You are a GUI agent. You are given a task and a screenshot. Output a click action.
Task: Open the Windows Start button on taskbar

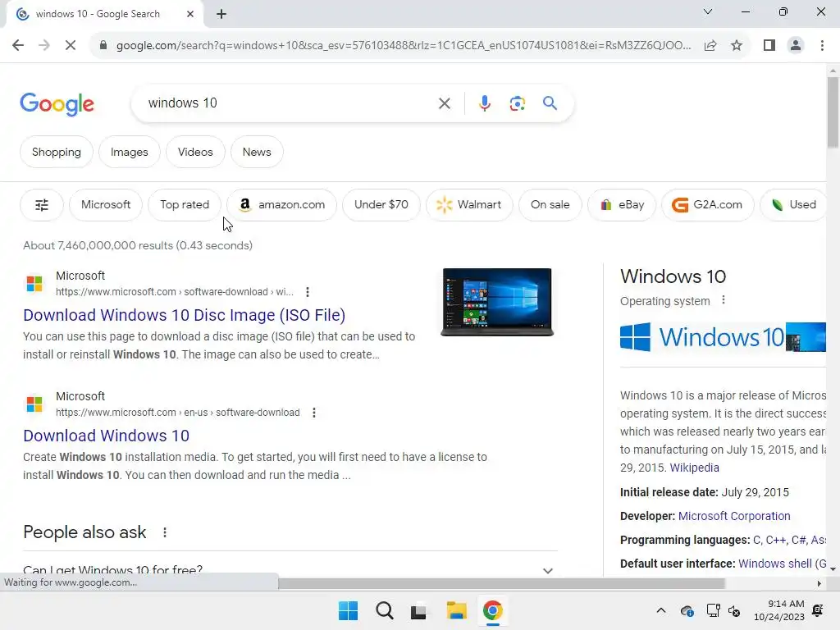coord(348,610)
